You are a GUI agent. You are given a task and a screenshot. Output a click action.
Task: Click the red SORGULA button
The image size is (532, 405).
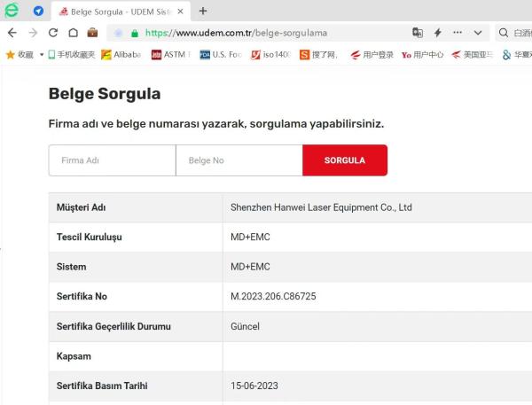(x=345, y=160)
